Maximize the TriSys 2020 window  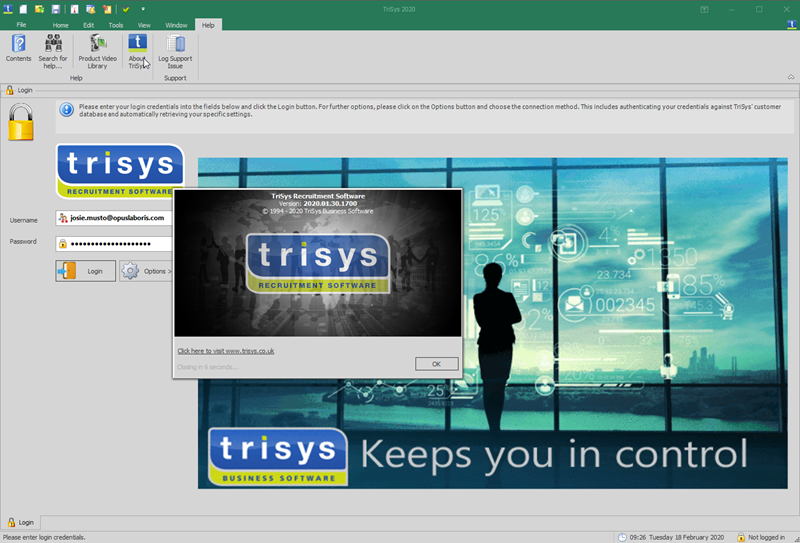coord(759,9)
